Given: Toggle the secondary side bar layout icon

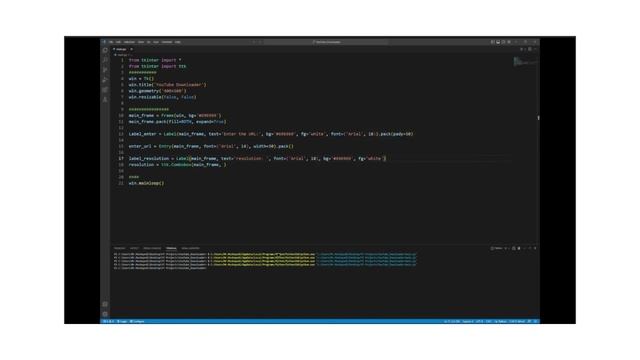Looking at the screenshot, I should pyautogui.click(x=503, y=42).
